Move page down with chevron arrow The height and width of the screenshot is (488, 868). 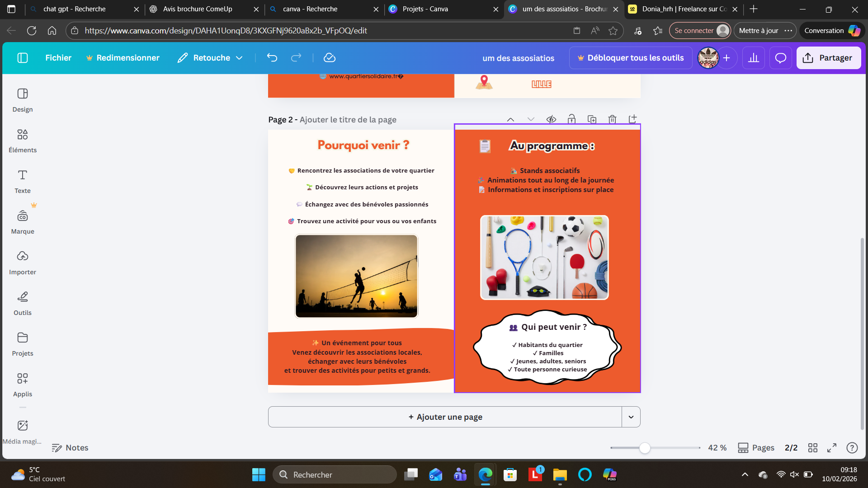point(531,119)
